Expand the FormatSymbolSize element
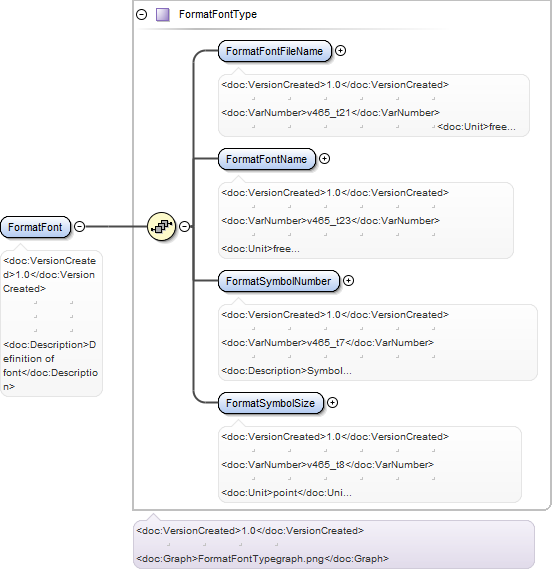 coord(332,403)
